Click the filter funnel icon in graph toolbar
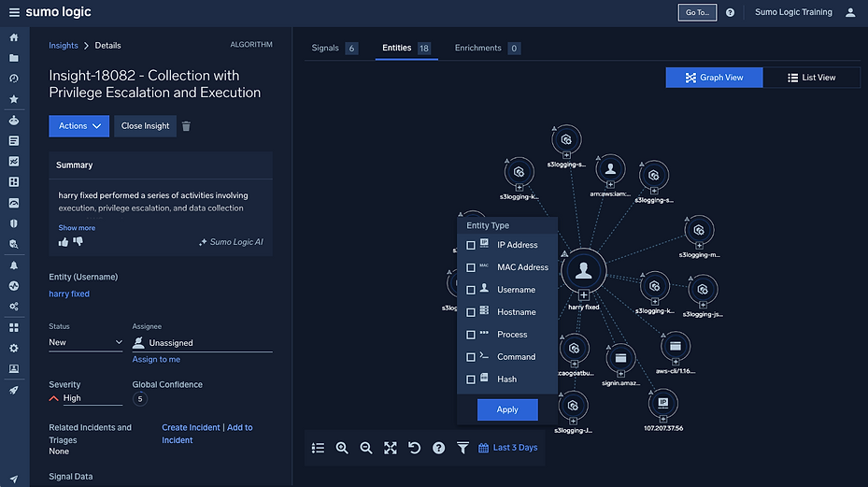This screenshot has width=868, height=487. [x=462, y=448]
